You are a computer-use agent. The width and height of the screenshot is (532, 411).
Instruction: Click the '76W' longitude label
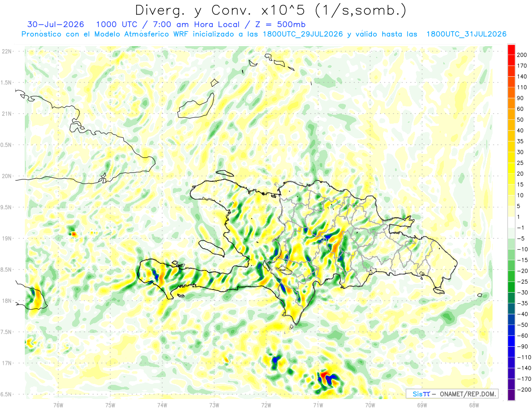[x=58, y=405]
